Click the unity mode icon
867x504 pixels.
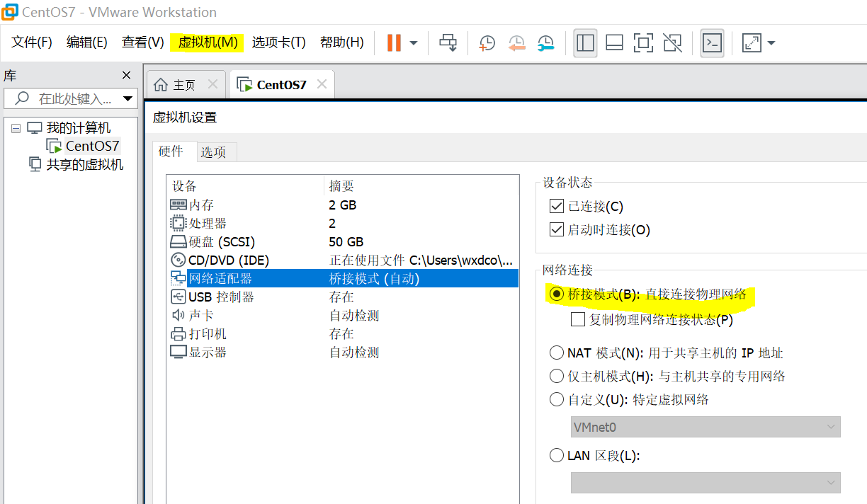click(672, 42)
